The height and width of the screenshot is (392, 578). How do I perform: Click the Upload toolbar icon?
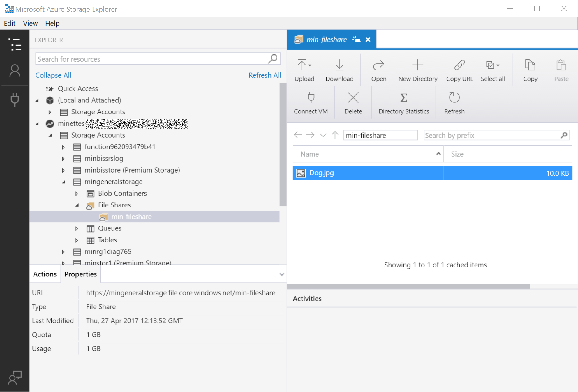click(302, 65)
